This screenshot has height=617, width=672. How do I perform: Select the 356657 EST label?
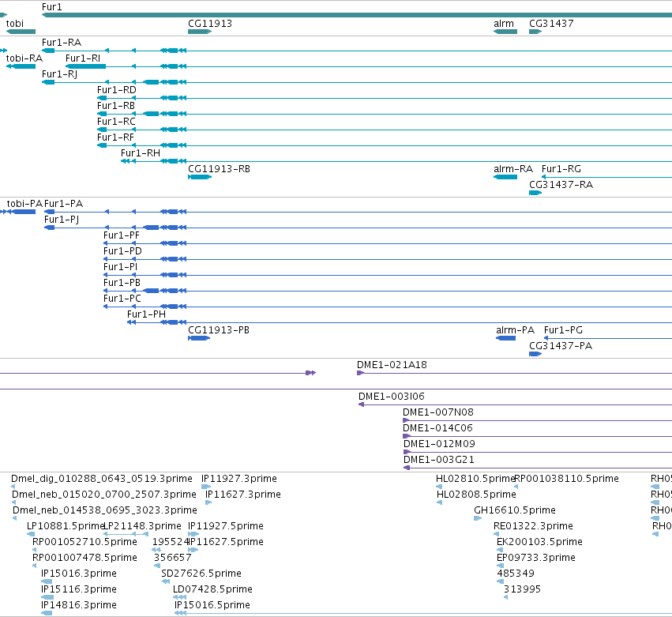173,559
